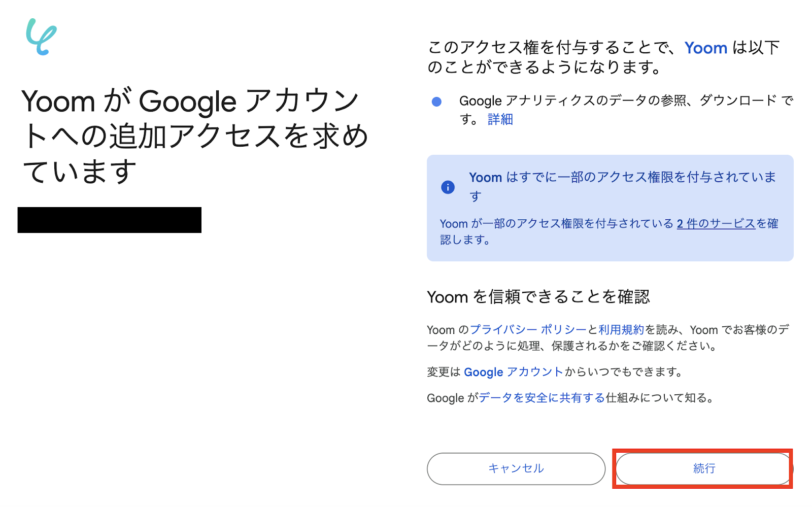
Task: Open the 詳細 details link
Action: point(500,119)
